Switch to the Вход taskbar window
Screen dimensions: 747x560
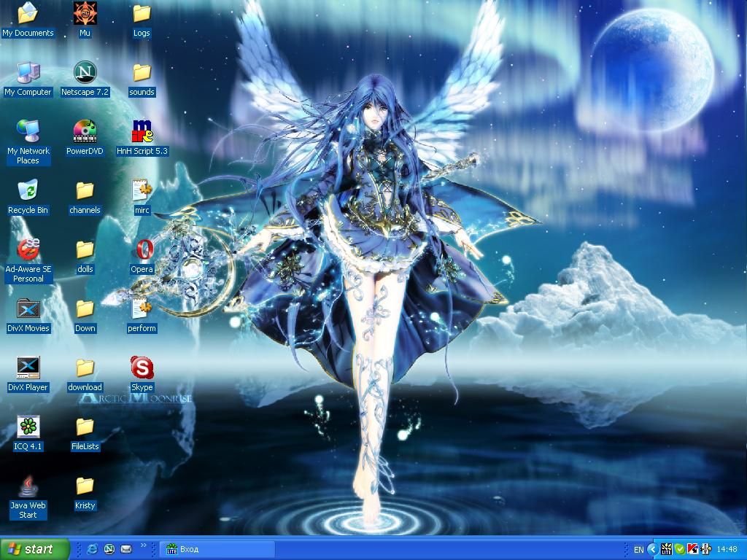(x=217, y=549)
